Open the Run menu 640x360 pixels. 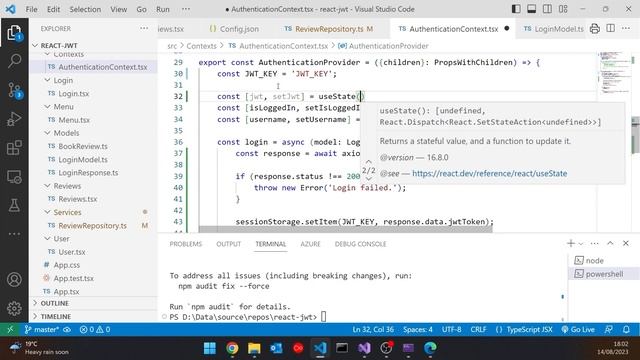pyautogui.click(x=163, y=9)
